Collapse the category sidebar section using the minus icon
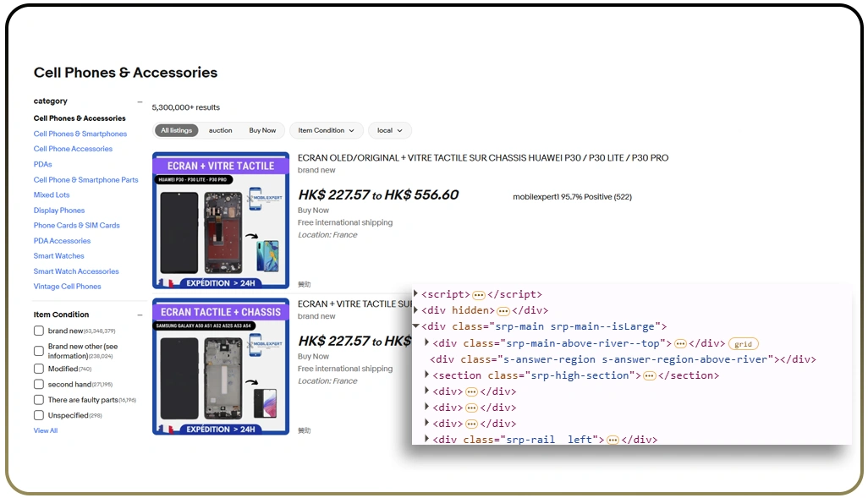Screen dimensions: 868x498 (140, 101)
